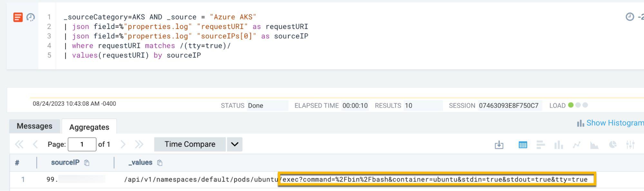Image resolution: width=644 pixels, height=191 pixels.
Task: Copy the sourceIP column via clipboard icon
Action: point(87,163)
